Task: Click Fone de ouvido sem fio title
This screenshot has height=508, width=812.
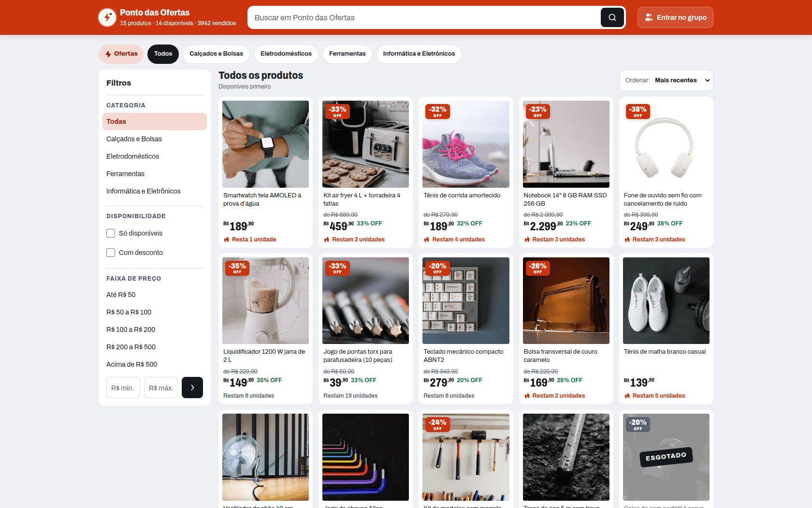Action: point(663,199)
